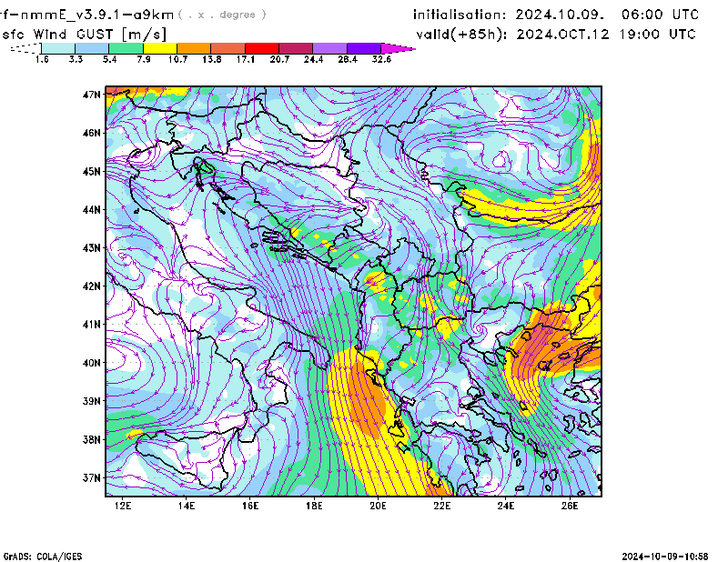Click the magenta arrow tip of the legend
The height and width of the screenshot is (562, 728).
[398, 48]
